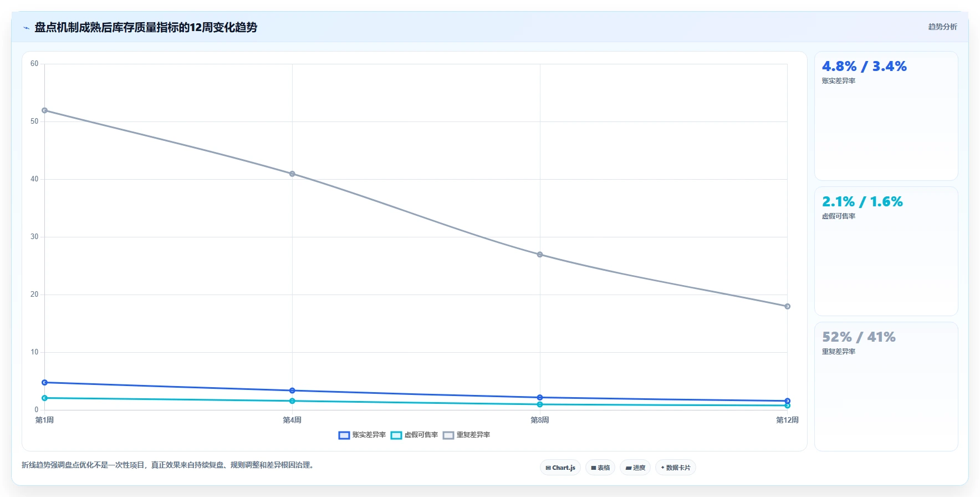Viewport: 980px width, 497px height.
Task: Click the 数据卡片 tag button
Action: pyautogui.click(x=676, y=468)
